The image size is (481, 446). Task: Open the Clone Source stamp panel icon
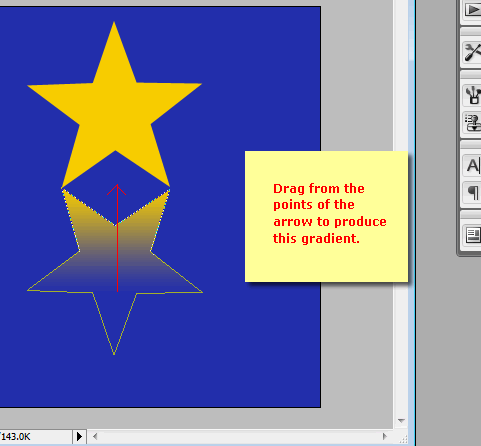(473, 123)
